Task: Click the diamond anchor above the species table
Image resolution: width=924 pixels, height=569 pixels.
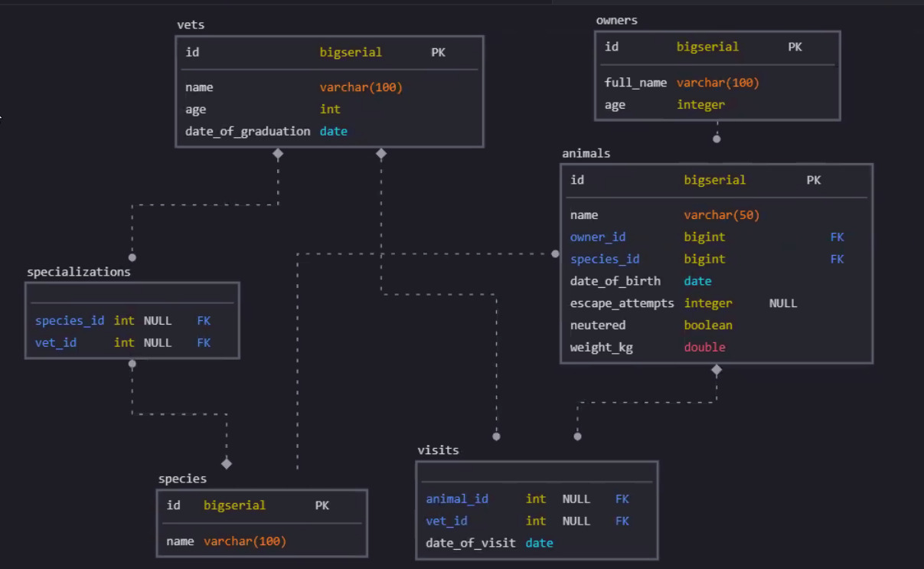Action: tap(227, 463)
